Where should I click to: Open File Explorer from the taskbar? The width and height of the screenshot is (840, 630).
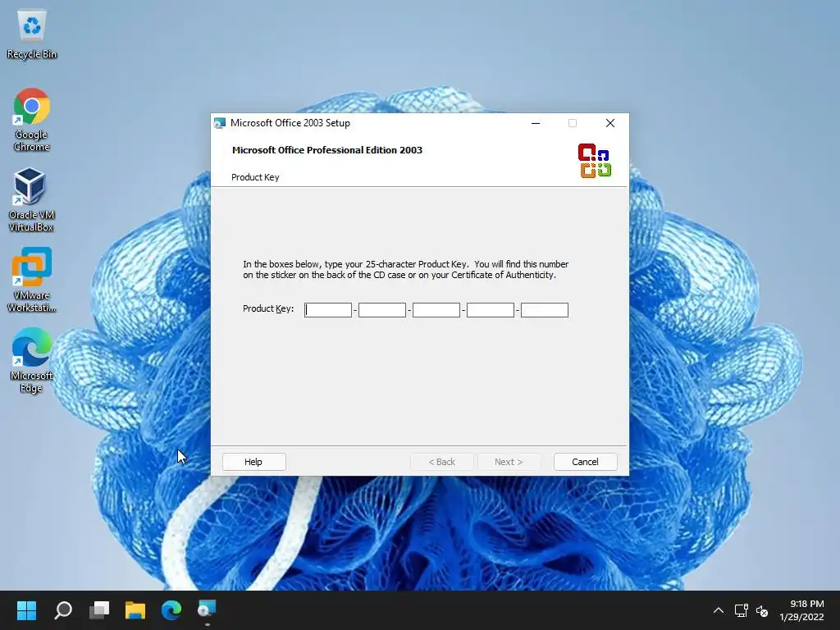tap(135, 609)
